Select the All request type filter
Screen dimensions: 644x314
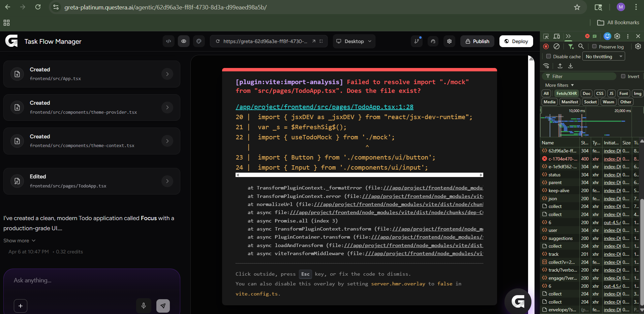click(x=546, y=94)
